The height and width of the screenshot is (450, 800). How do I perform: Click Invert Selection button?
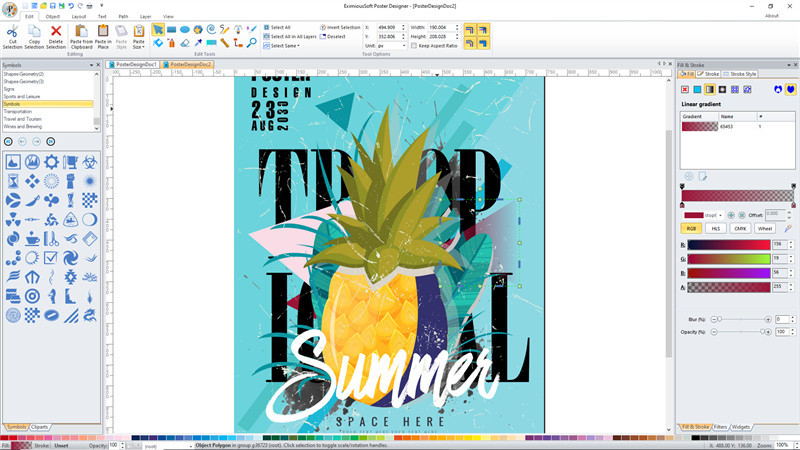coord(340,28)
